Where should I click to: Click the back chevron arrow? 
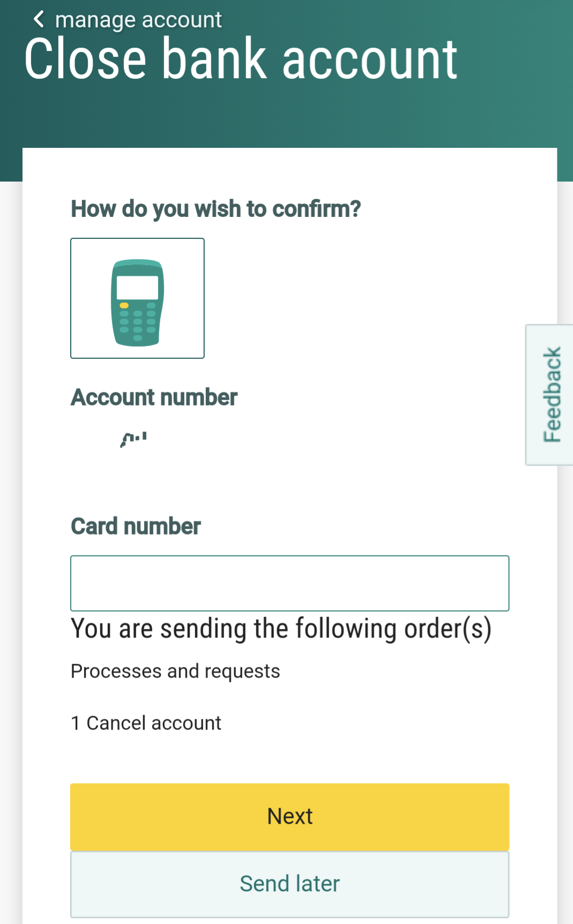[x=38, y=19]
